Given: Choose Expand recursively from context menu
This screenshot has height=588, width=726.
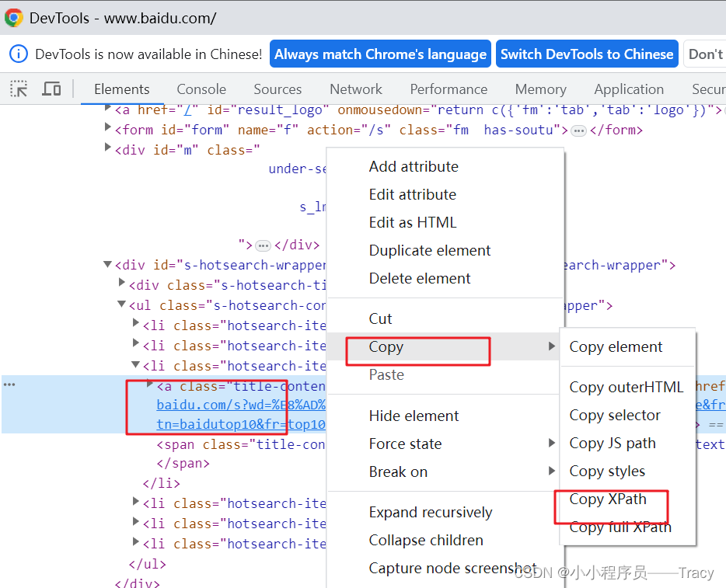Looking at the screenshot, I should point(445,512).
